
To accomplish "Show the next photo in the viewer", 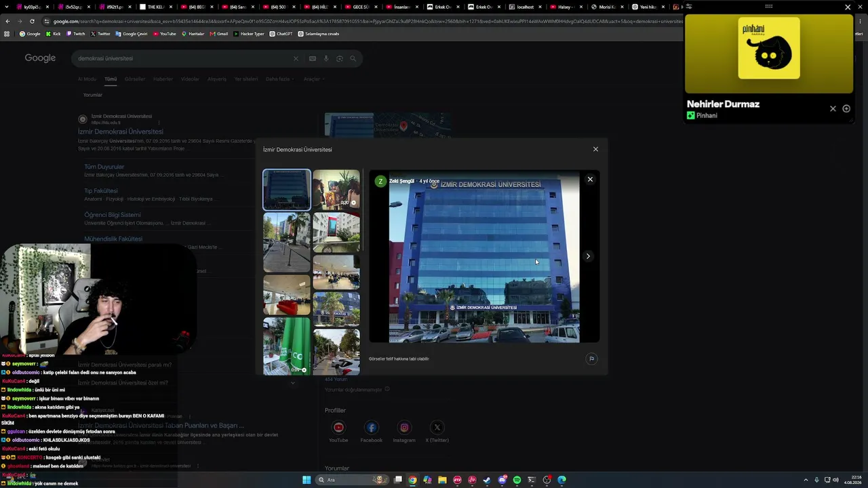I will (x=588, y=256).
